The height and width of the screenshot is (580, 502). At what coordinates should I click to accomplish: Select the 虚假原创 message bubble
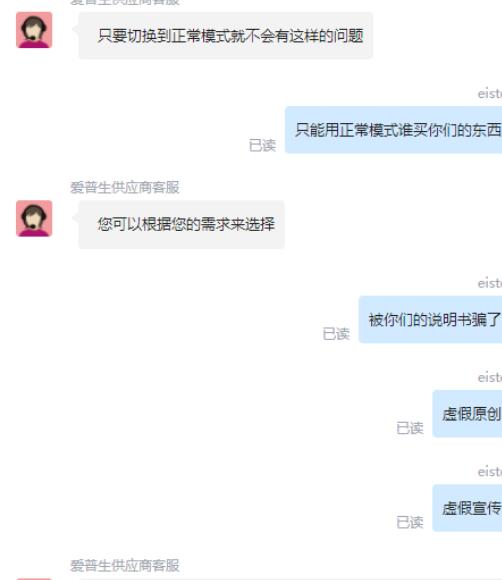467,414
